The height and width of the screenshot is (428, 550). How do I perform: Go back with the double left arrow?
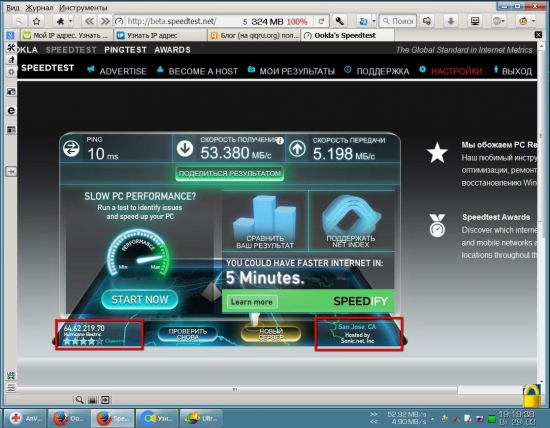coord(89,21)
